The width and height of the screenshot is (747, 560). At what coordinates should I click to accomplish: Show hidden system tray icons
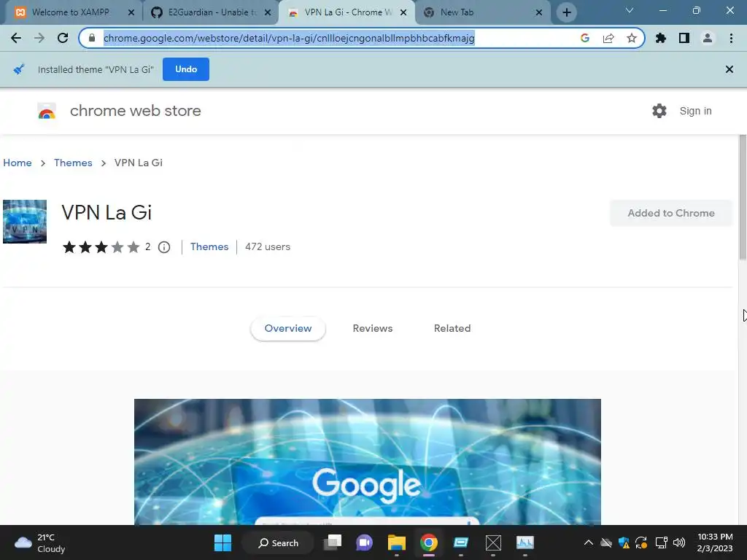589,542
